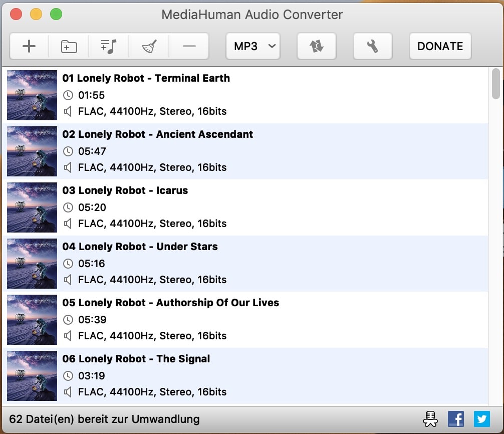Click the speaker icon in Icarus row
This screenshot has height=434, width=504.
68,224
